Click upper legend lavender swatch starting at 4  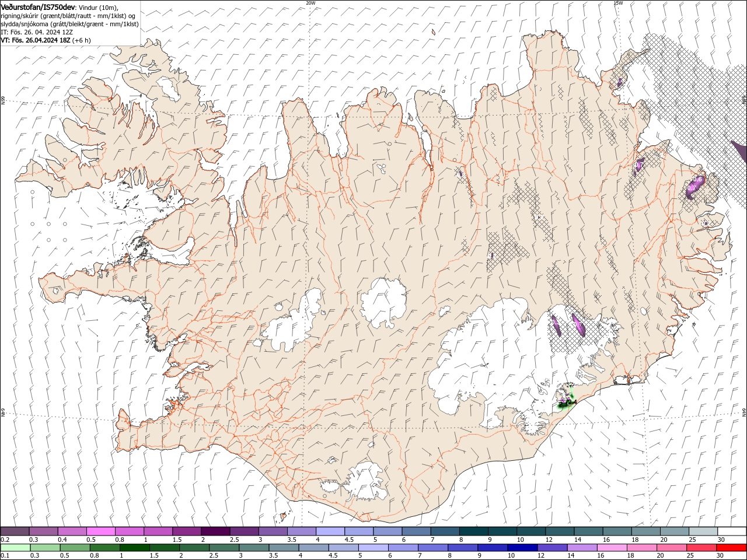point(329,531)
